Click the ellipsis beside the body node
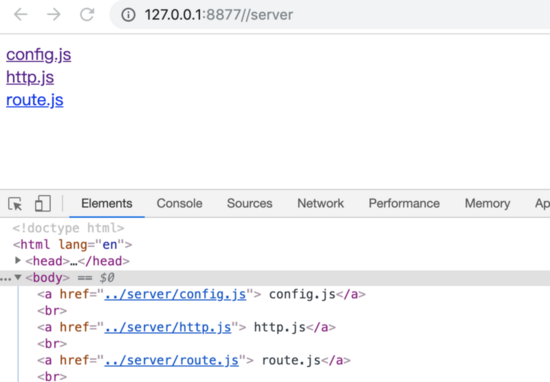The width and height of the screenshot is (550, 382). click(6, 279)
